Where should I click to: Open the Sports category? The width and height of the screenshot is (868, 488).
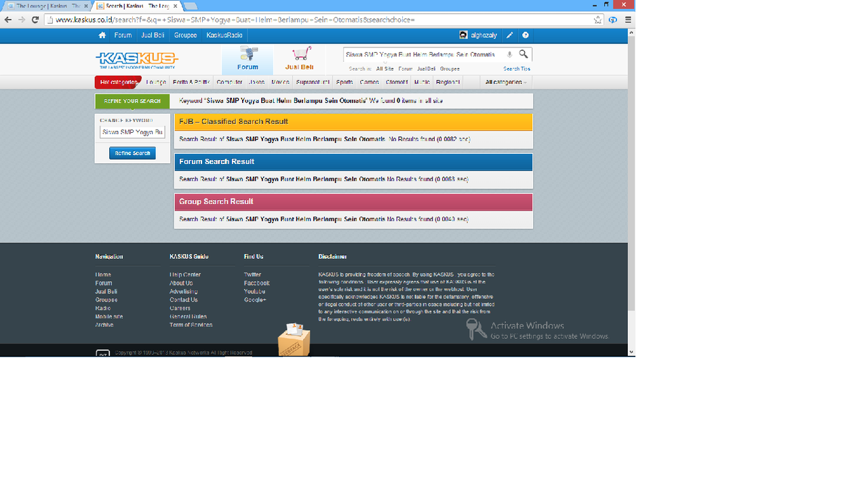[344, 82]
